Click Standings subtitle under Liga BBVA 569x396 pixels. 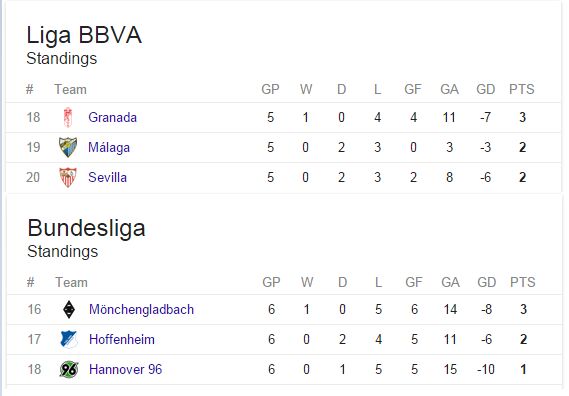(62, 59)
